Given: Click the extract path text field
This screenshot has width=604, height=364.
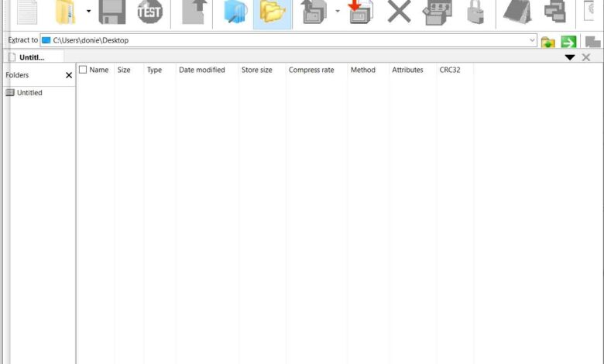Looking at the screenshot, I should (x=289, y=40).
